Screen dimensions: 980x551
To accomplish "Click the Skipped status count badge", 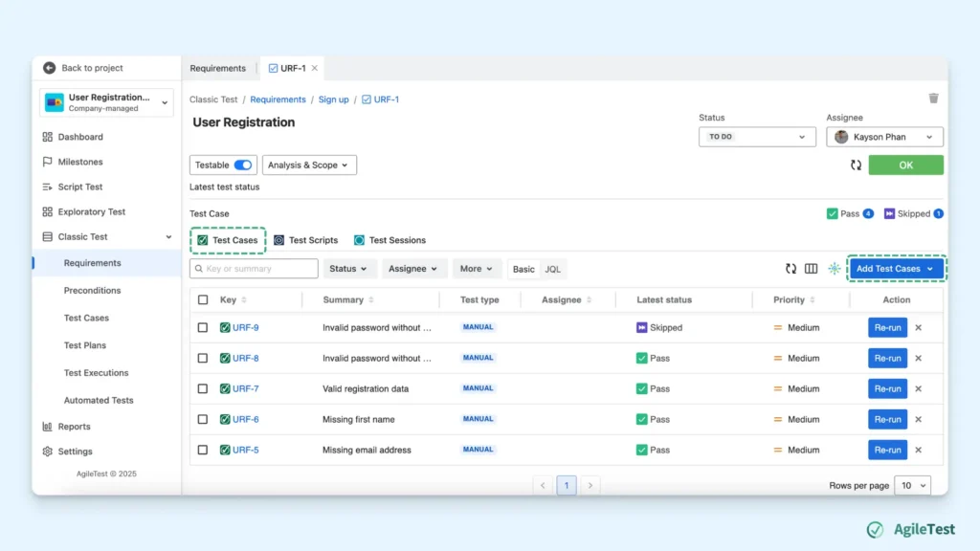I will click(x=938, y=213).
